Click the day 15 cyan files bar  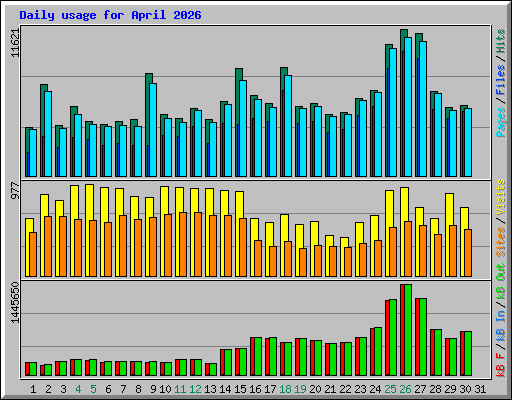tap(243, 128)
